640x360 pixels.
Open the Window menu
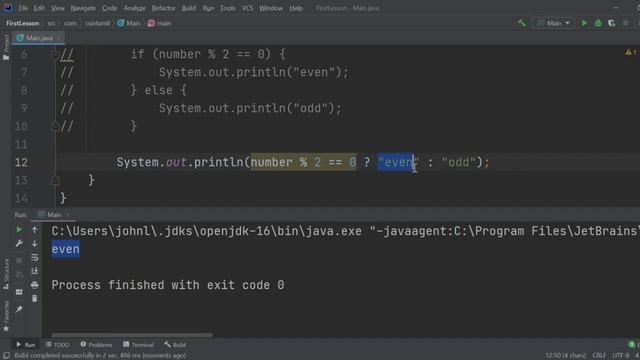(x=271, y=8)
